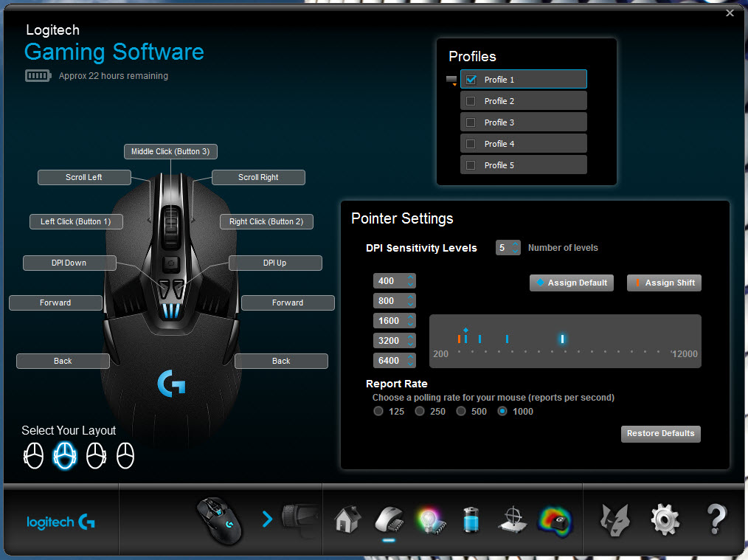Image resolution: width=748 pixels, height=560 pixels.
Task: Open the profile options icon beside Profile 1
Action: 451,80
